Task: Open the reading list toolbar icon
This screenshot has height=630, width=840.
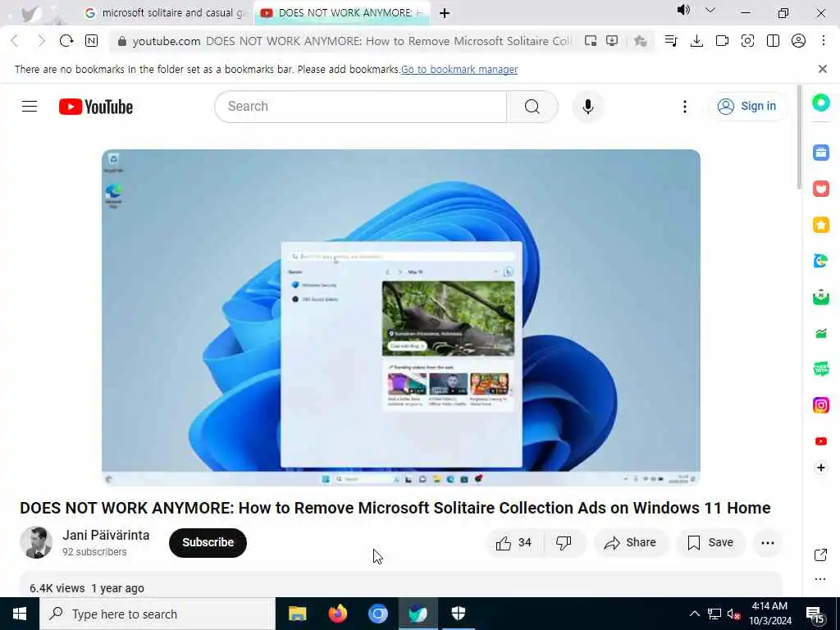Action: click(x=671, y=41)
